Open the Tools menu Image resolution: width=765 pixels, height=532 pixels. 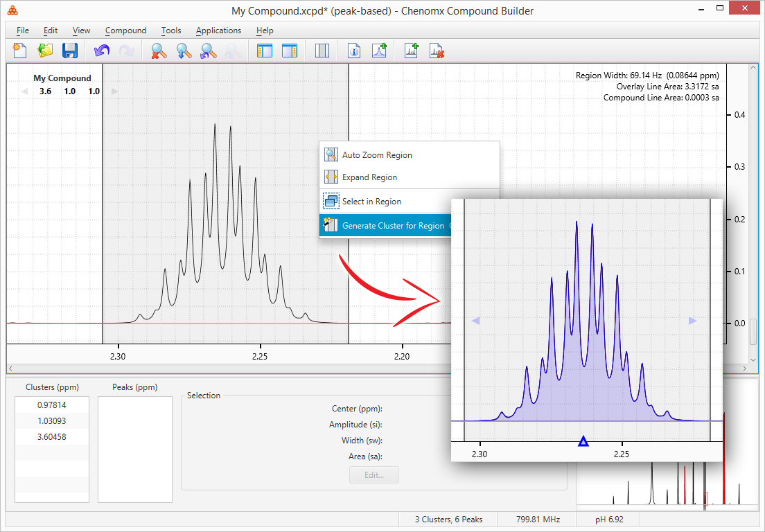(171, 30)
